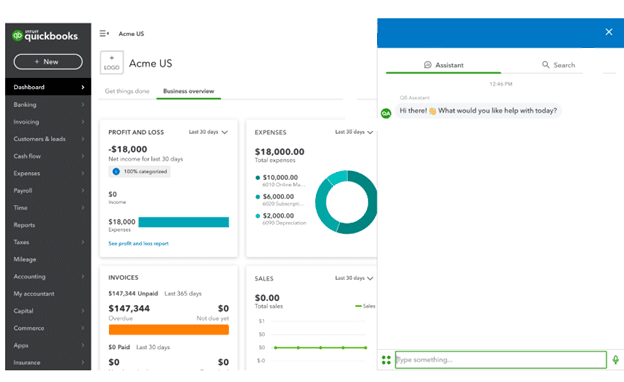
Task: Click the 100% categorized badge
Action: point(140,172)
